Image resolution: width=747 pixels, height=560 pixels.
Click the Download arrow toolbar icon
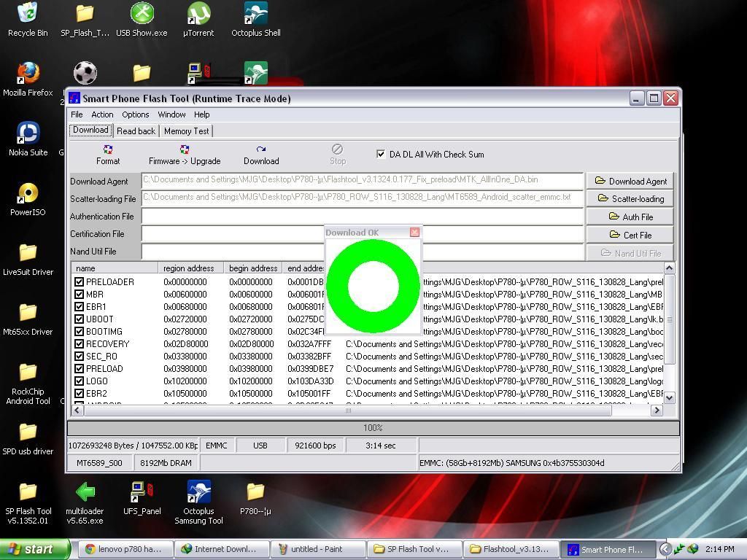coord(261,149)
